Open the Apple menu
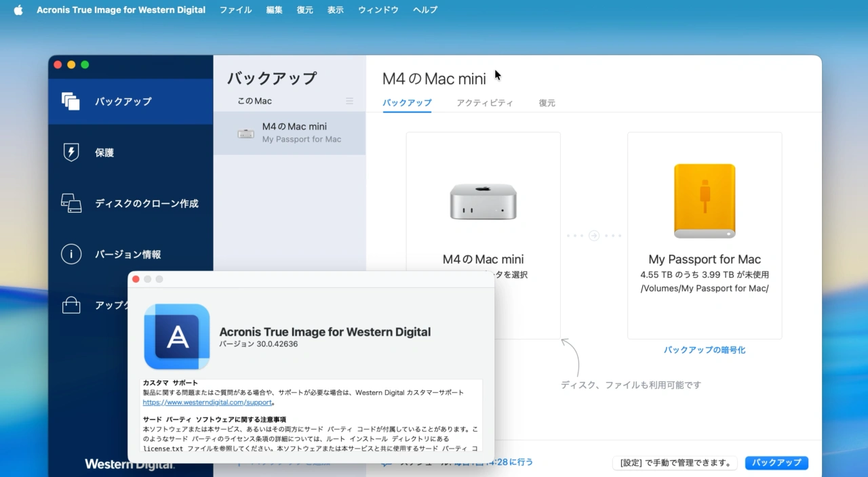The width and height of the screenshot is (868, 477). [18, 10]
